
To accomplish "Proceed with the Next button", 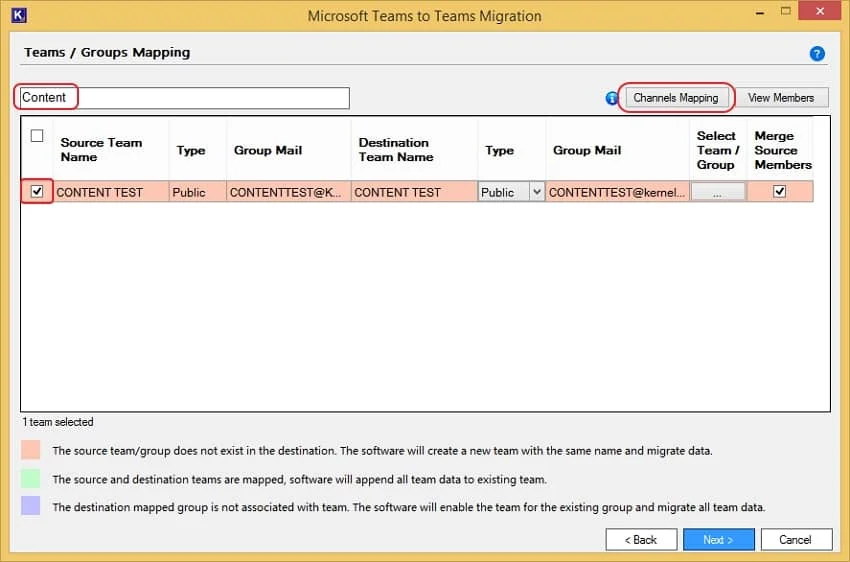I will coord(718,540).
